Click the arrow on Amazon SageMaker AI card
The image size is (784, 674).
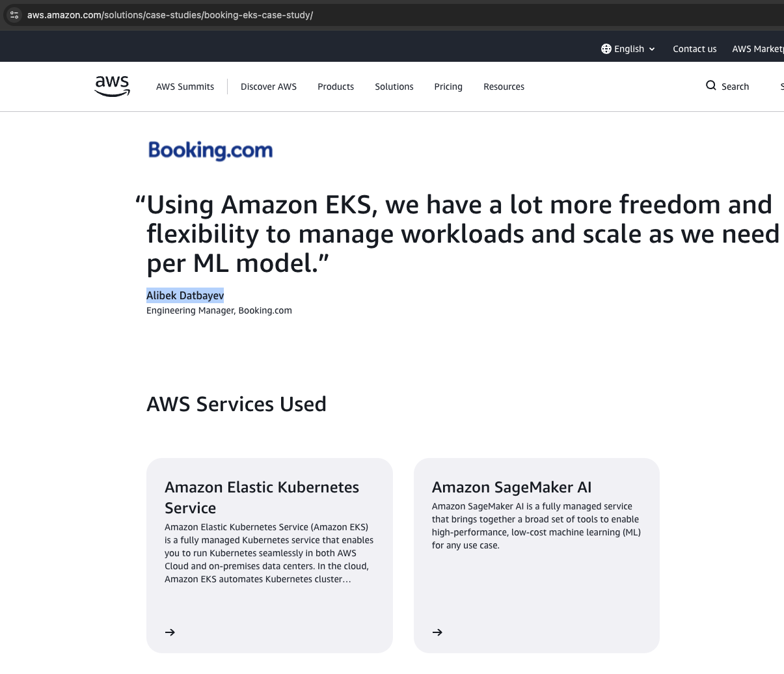pos(437,632)
